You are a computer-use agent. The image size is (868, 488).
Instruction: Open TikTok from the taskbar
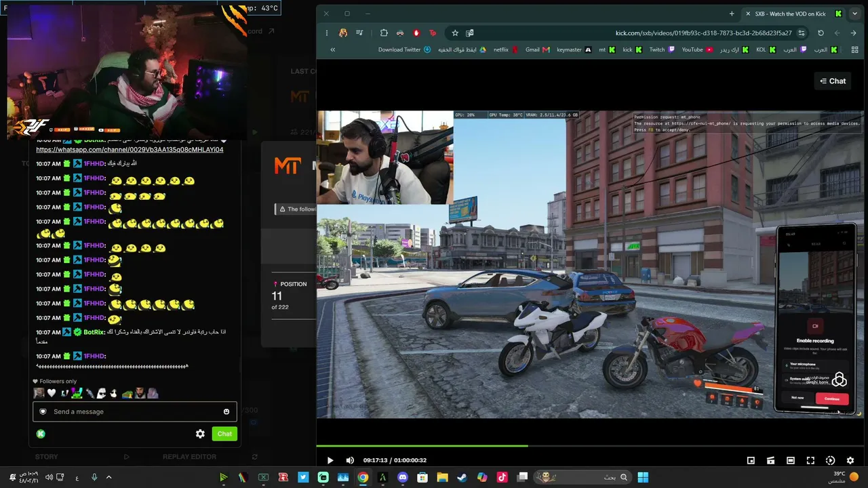click(x=502, y=477)
